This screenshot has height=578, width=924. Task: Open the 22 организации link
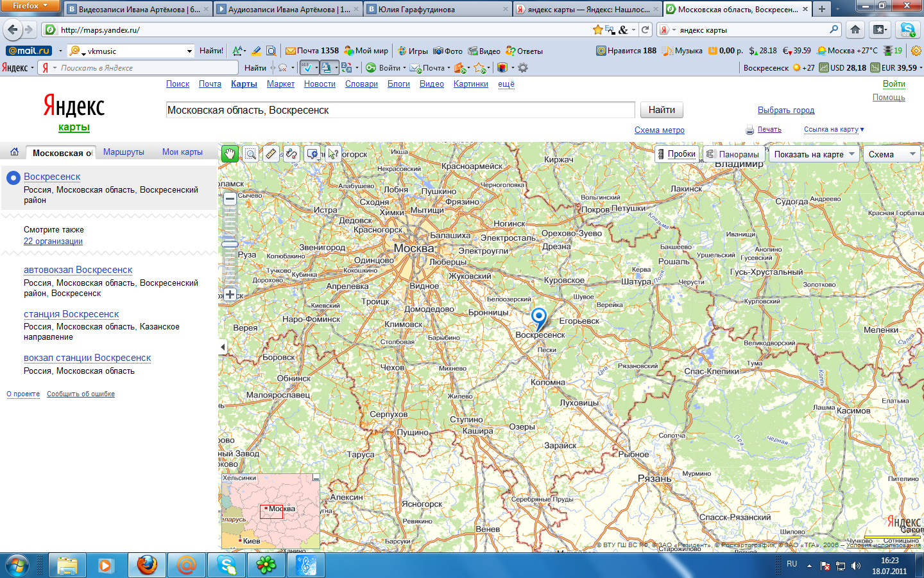pos(53,241)
